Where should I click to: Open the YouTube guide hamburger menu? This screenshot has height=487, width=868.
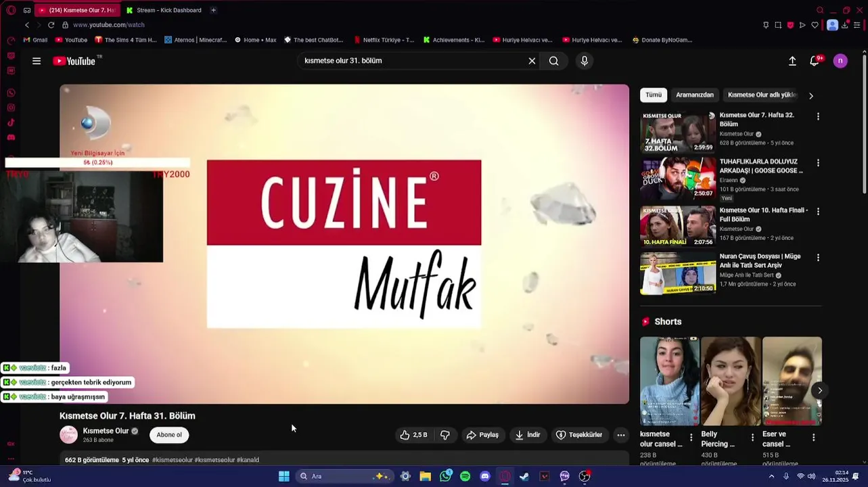click(x=37, y=61)
